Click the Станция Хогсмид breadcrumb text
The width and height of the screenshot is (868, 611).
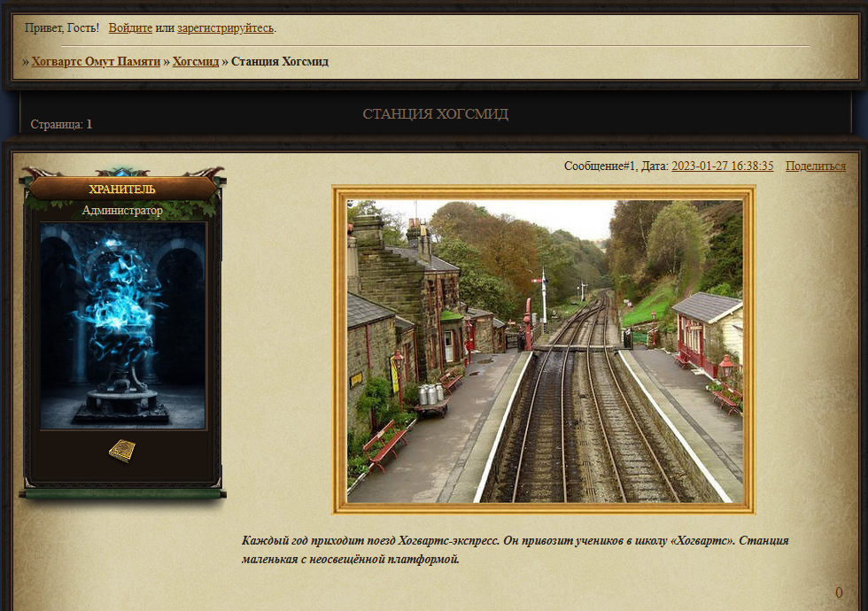pos(280,61)
